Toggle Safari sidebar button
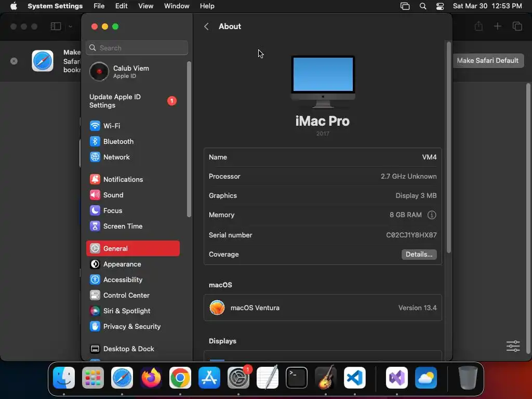The height and width of the screenshot is (399, 532). 56,26
